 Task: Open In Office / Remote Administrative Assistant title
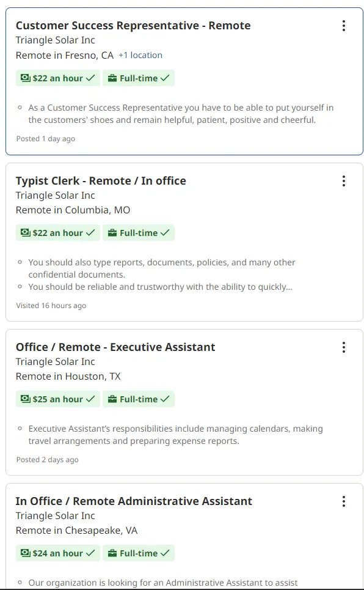point(134,501)
